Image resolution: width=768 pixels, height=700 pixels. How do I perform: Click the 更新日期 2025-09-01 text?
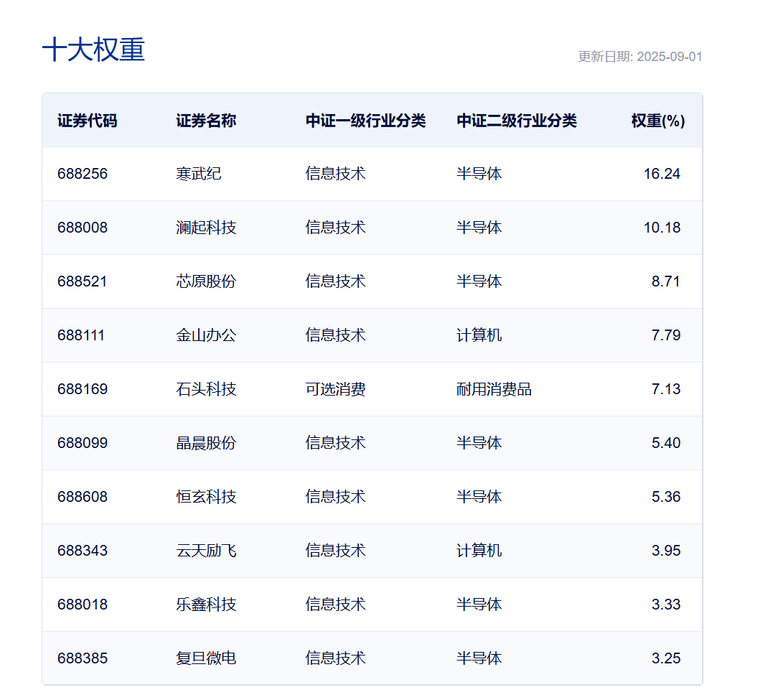(x=640, y=57)
